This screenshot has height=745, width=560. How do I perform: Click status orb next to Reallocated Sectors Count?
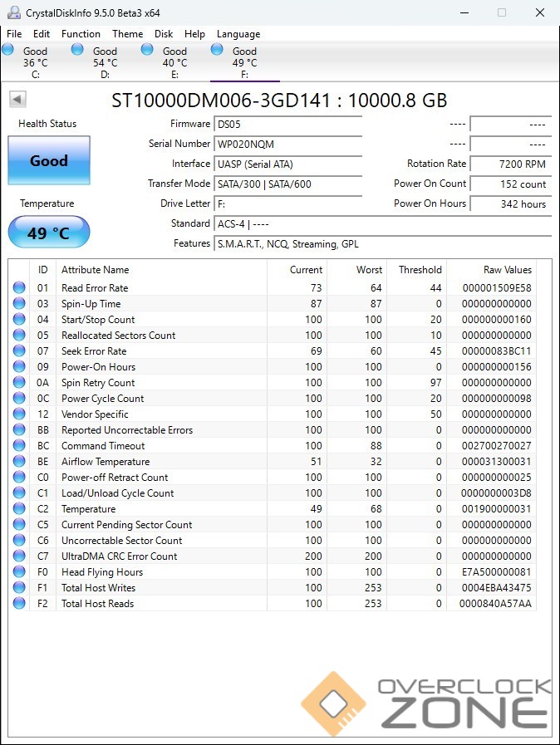click(19, 336)
